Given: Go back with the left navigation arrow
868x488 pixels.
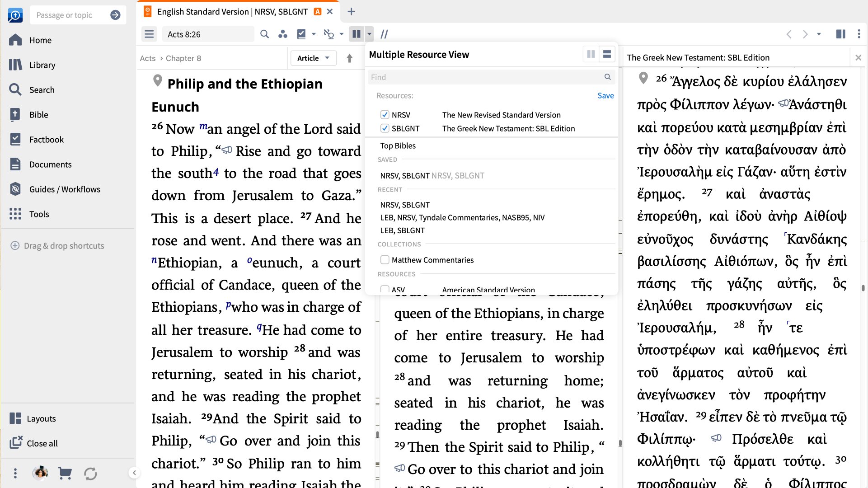Looking at the screenshot, I should coord(789,34).
